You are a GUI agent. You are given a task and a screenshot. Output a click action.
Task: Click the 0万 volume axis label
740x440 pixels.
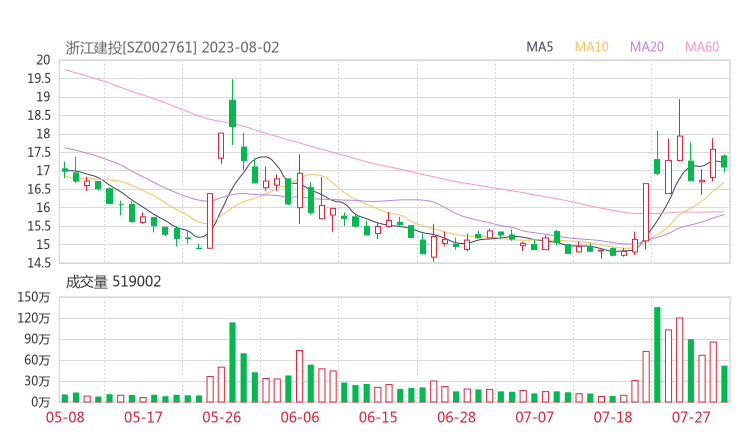[40, 402]
